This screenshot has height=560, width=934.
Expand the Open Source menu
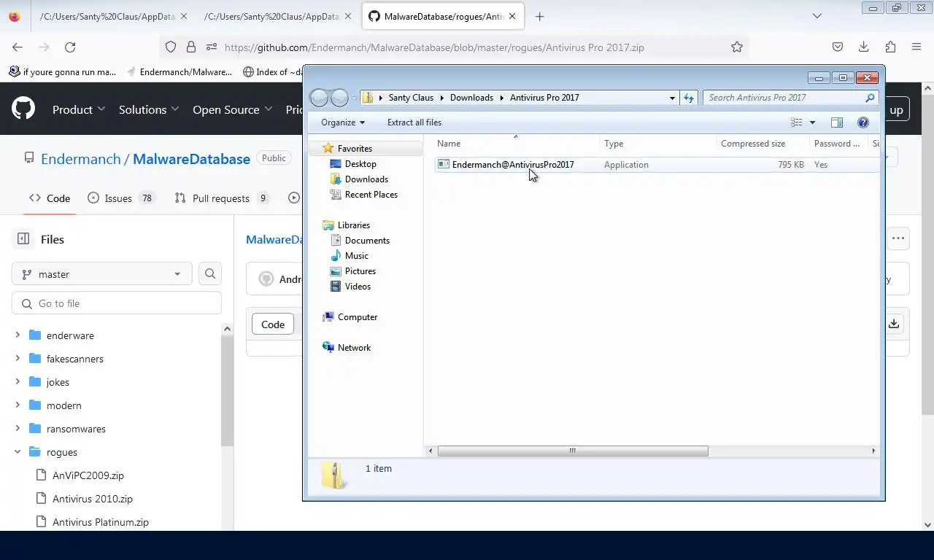(233, 109)
